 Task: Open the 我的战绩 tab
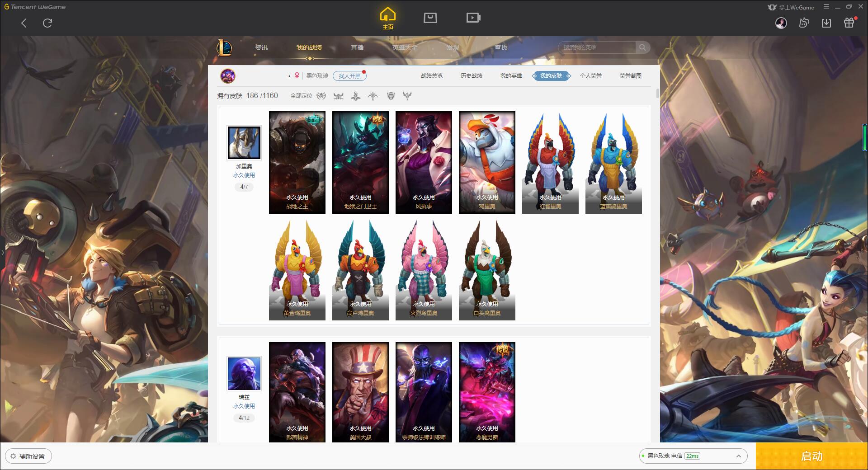pyautogui.click(x=309, y=47)
